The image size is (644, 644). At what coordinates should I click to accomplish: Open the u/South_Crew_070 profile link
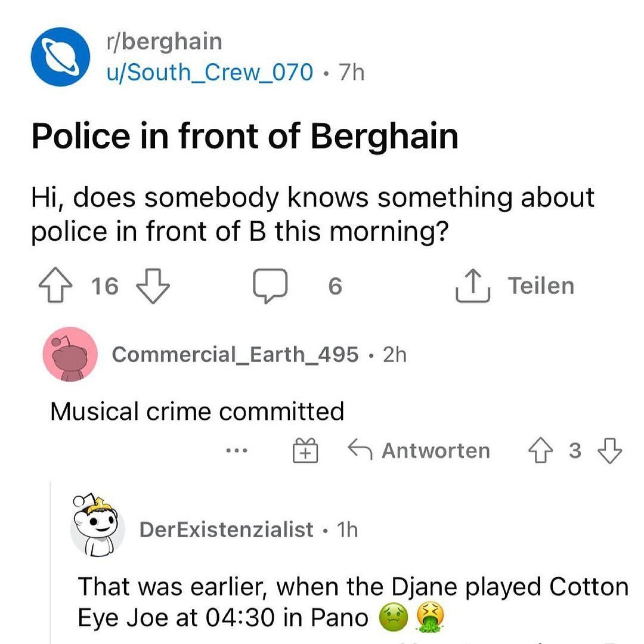pos(209,72)
